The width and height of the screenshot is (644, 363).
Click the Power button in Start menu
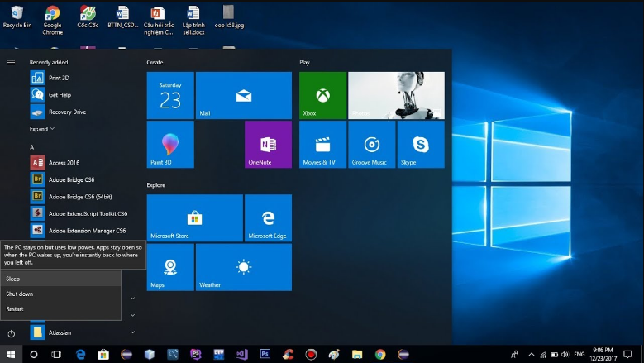coord(11,334)
